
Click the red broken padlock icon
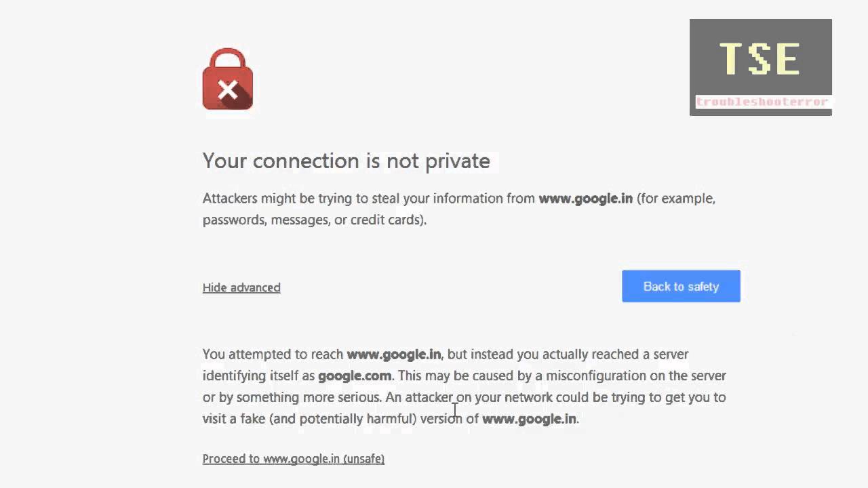tap(228, 79)
